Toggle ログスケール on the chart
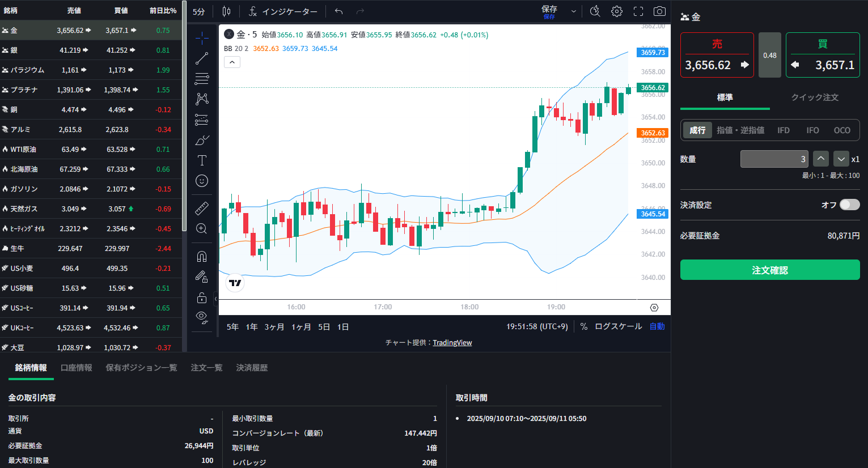 [x=618, y=326]
